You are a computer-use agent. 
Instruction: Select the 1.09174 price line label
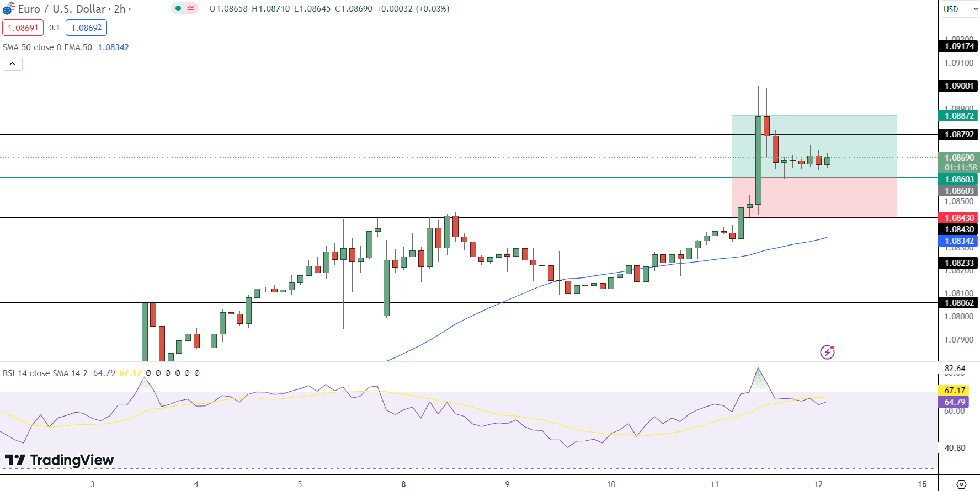pos(958,46)
